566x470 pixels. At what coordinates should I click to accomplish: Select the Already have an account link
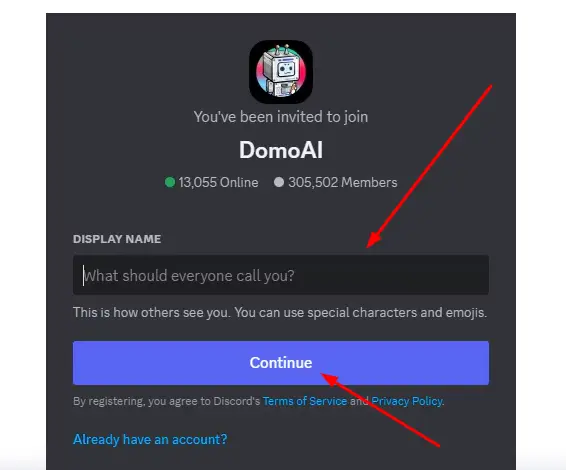(x=150, y=439)
